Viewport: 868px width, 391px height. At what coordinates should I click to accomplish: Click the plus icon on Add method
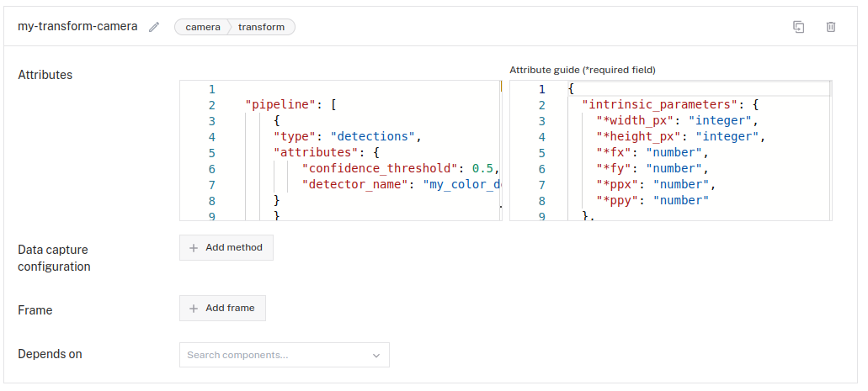194,248
